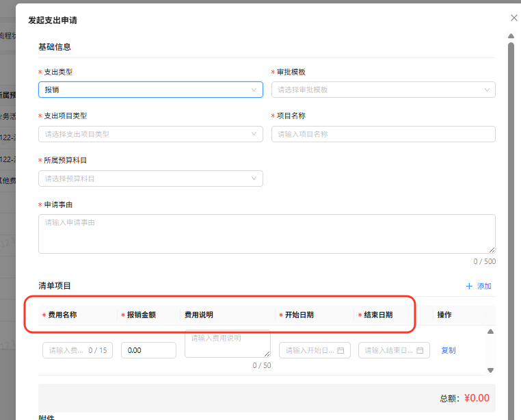Click the 项目名称 input field
The height and width of the screenshot is (420, 521).
coord(383,134)
